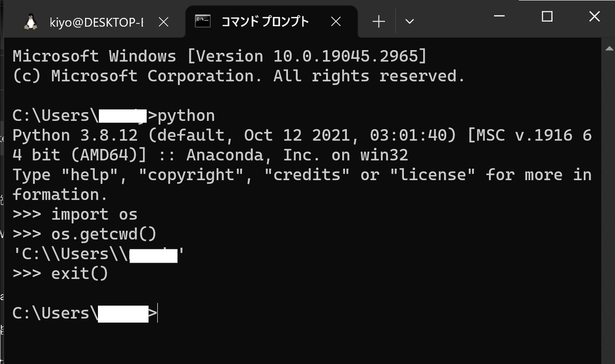Click the Linux penguin tab icon
Image resolution: width=615 pixels, height=364 pixels.
(x=30, y=22)
